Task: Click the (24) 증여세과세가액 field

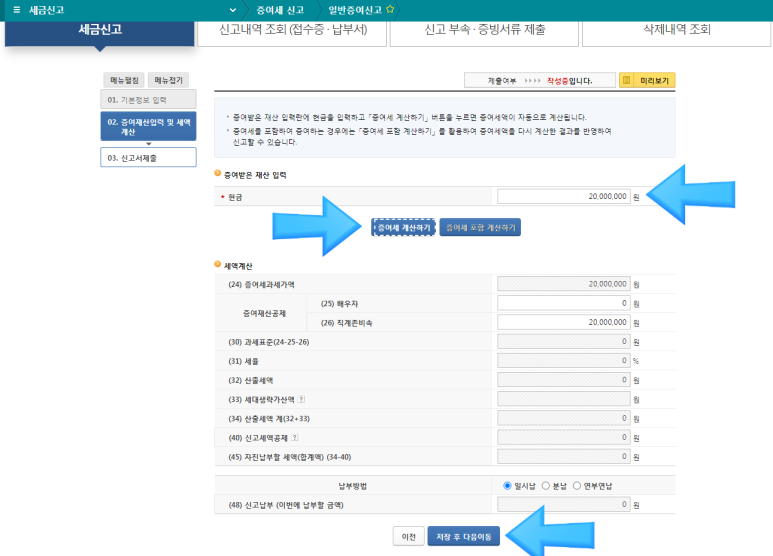Action: (x=563, y=284)
